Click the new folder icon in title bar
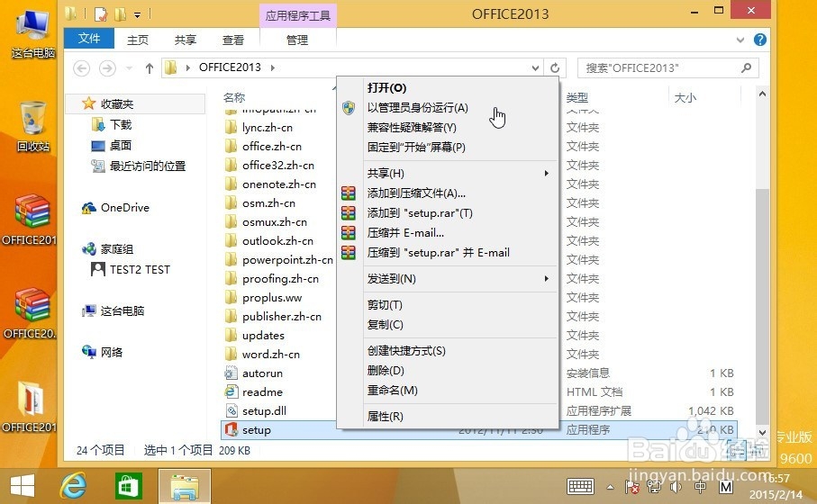 [x=120, y=13]
